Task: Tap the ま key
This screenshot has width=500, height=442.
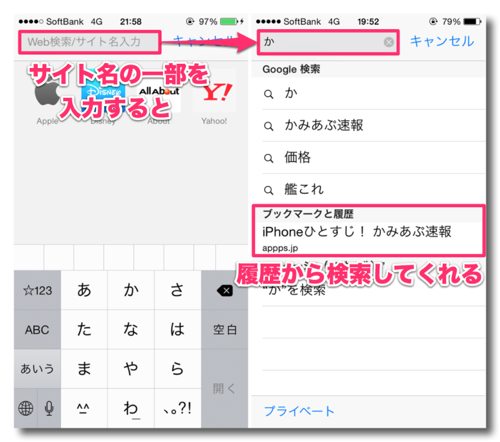Action: pos(84,369)
